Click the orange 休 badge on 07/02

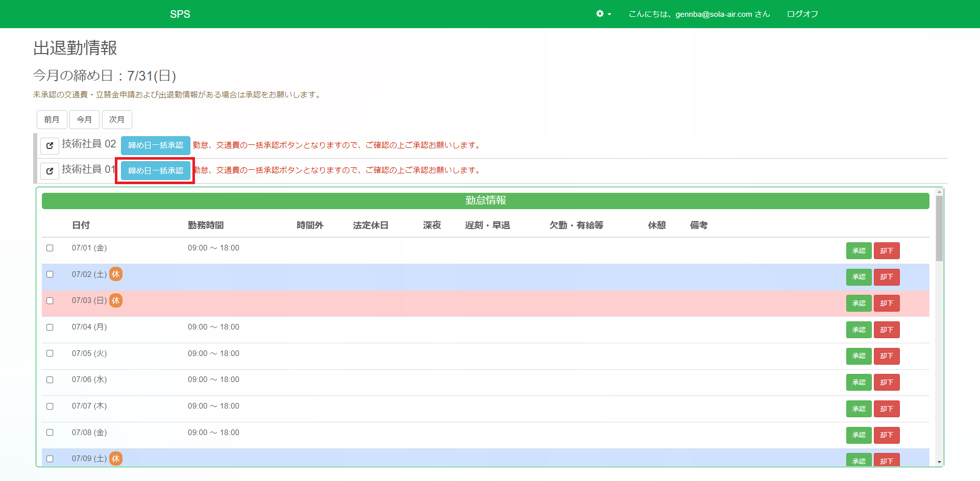pos(116,274)
